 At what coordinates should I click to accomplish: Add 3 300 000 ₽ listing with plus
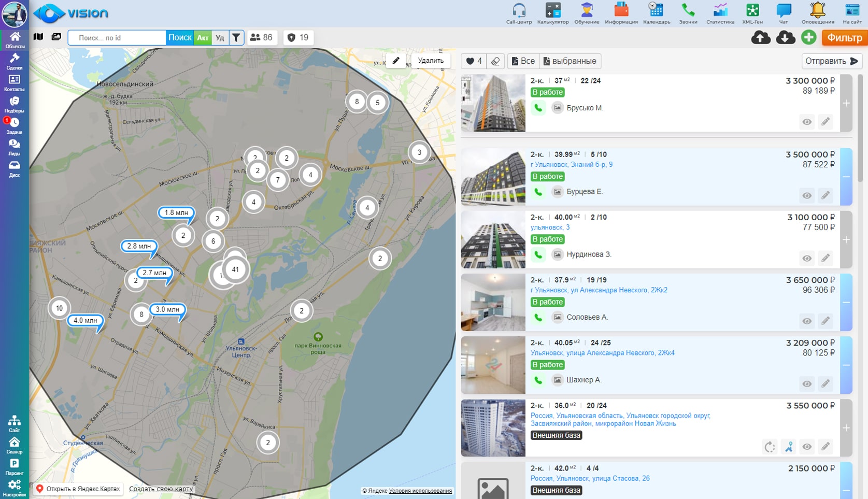pos(846,103)
